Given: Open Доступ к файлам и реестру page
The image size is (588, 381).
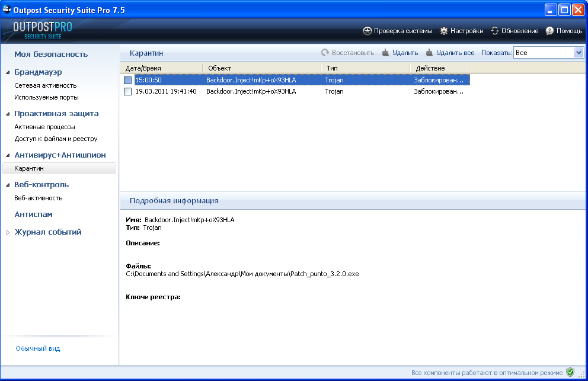Looking at the screenshot, I should tap(56, 139).
